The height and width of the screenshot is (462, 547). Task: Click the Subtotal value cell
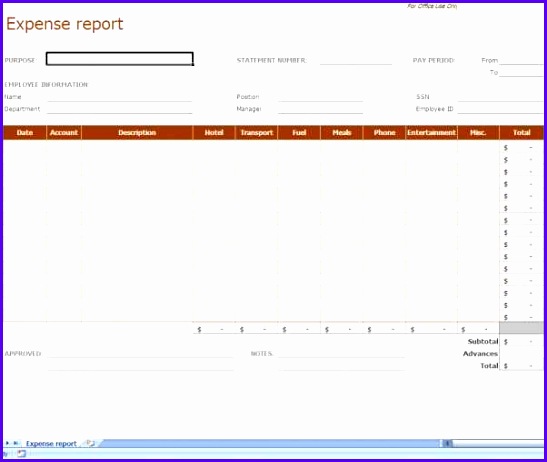point(522,341)
